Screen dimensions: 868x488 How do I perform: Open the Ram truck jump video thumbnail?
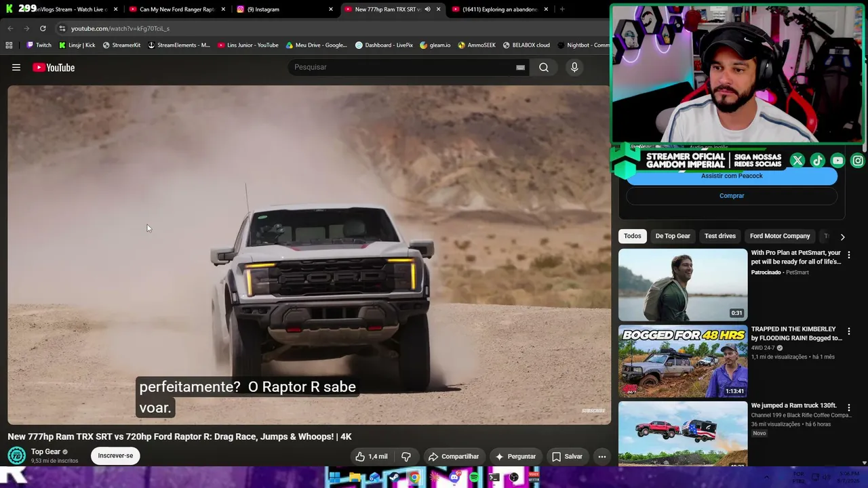pos(683,434)
